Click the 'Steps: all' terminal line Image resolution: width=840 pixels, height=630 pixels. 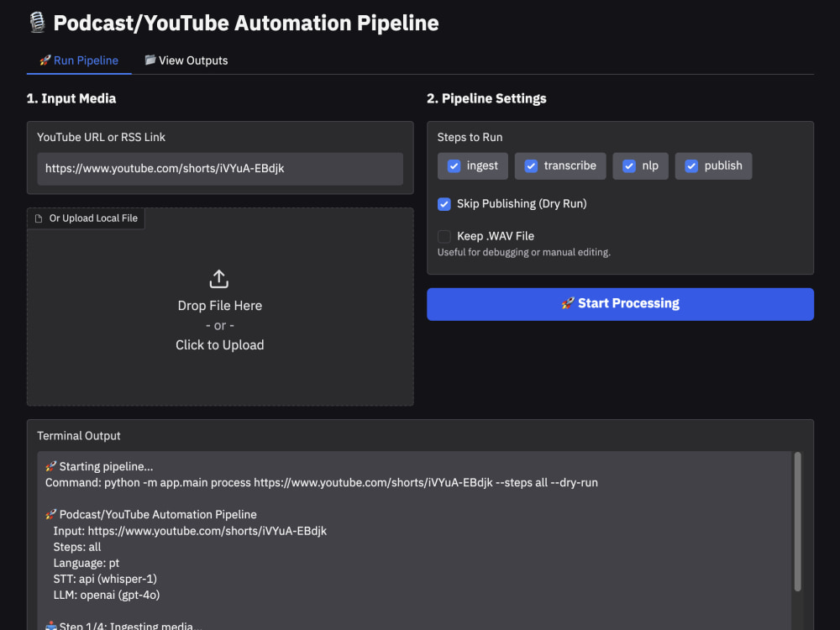pos(77,547)
